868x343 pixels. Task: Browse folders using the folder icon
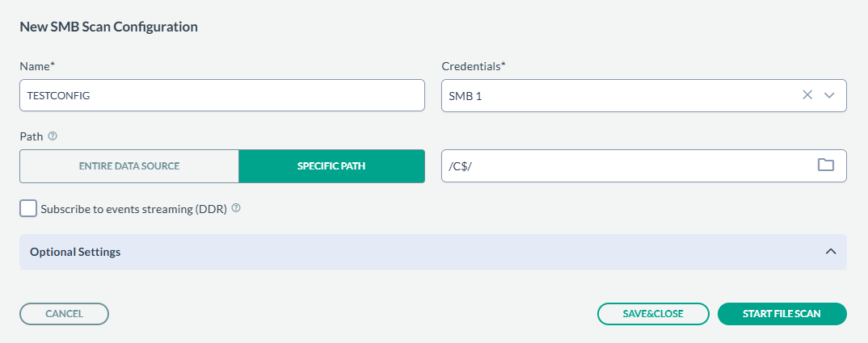(825, 165)
